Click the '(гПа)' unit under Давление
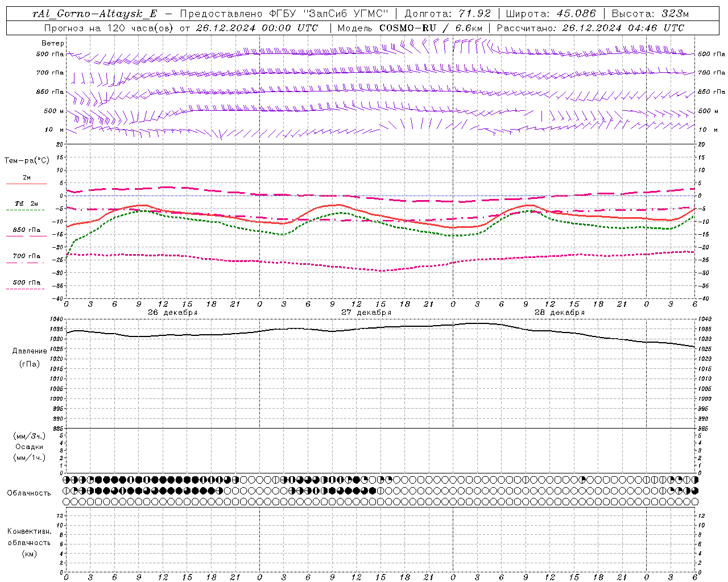This screenshot has width=728, height=582. [30, 364]
